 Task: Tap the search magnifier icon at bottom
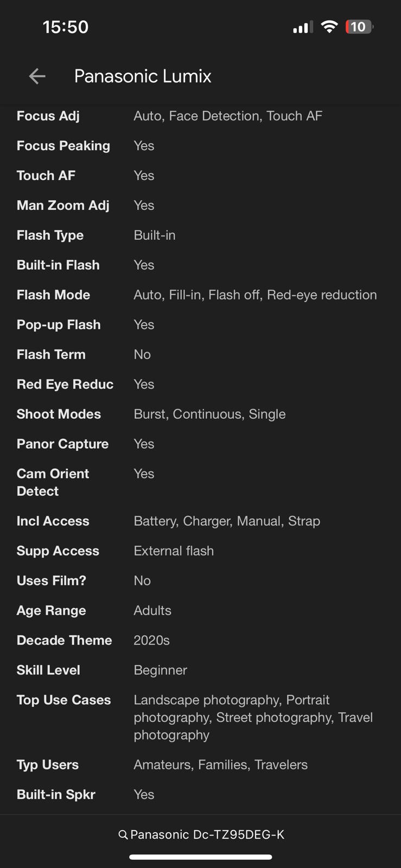123,835
